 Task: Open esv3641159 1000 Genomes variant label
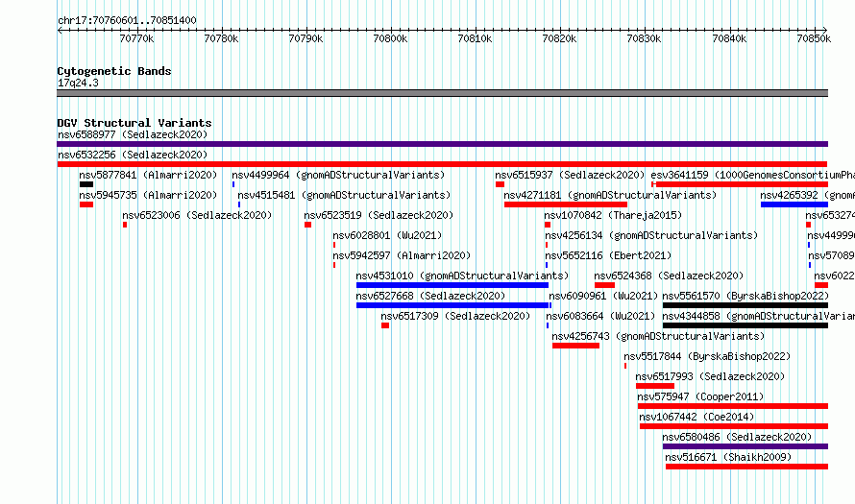pos(752,175)
